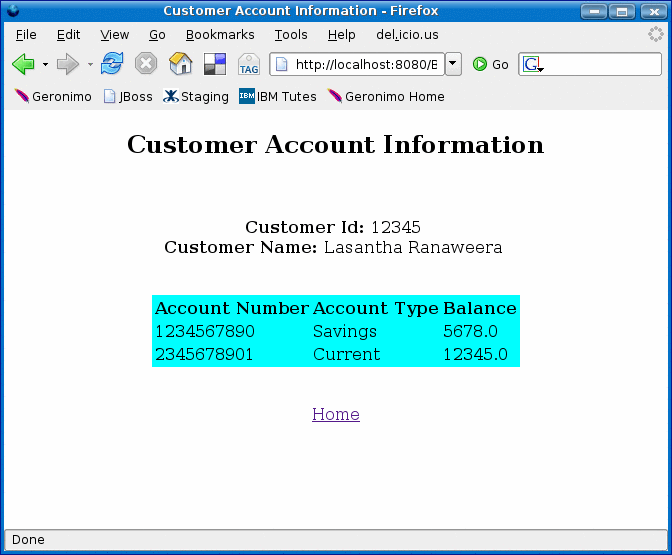Click the activity throbber icon

(655, 34)
